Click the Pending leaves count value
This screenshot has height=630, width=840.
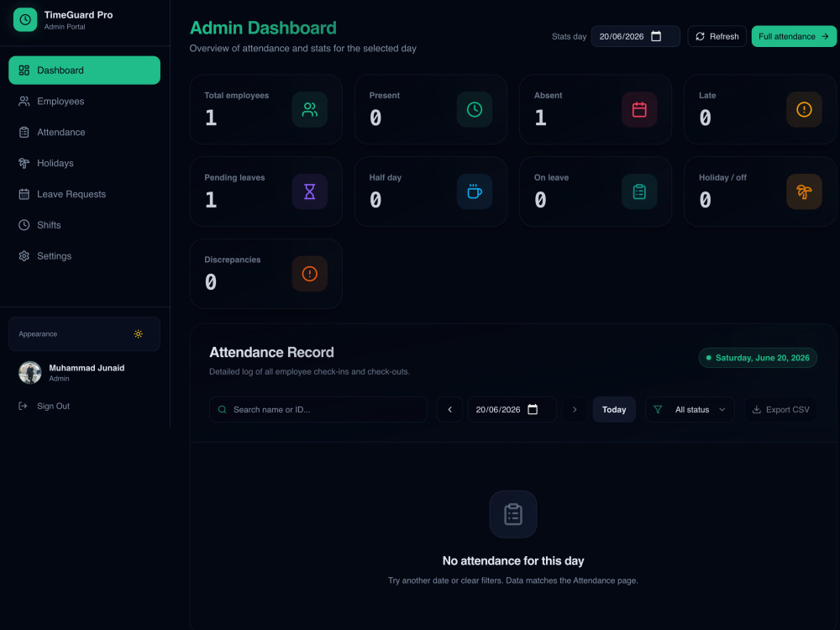[x=211, y=200]
